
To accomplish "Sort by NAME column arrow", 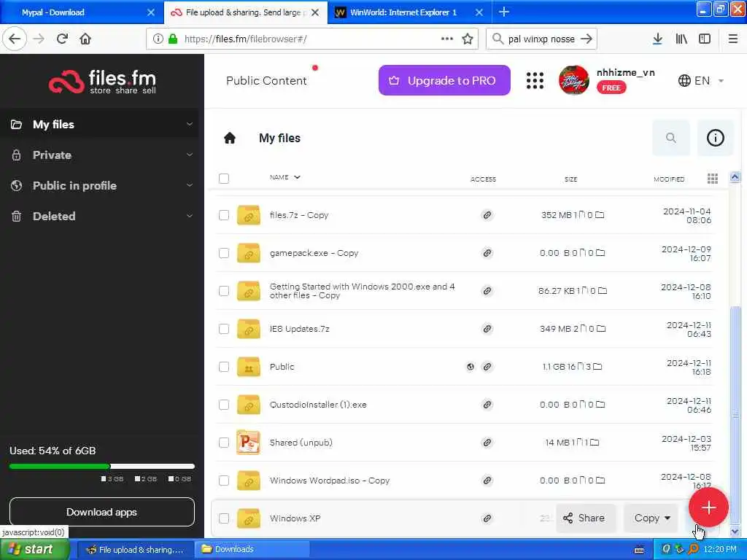I will point(298,177).
